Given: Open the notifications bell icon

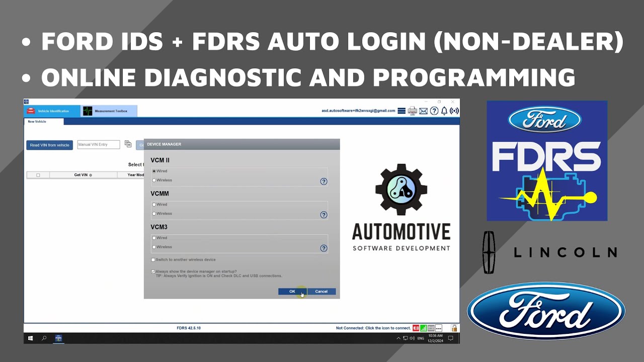Looking at the screenshot, I should pyautogui.click(x=444, y=111).
